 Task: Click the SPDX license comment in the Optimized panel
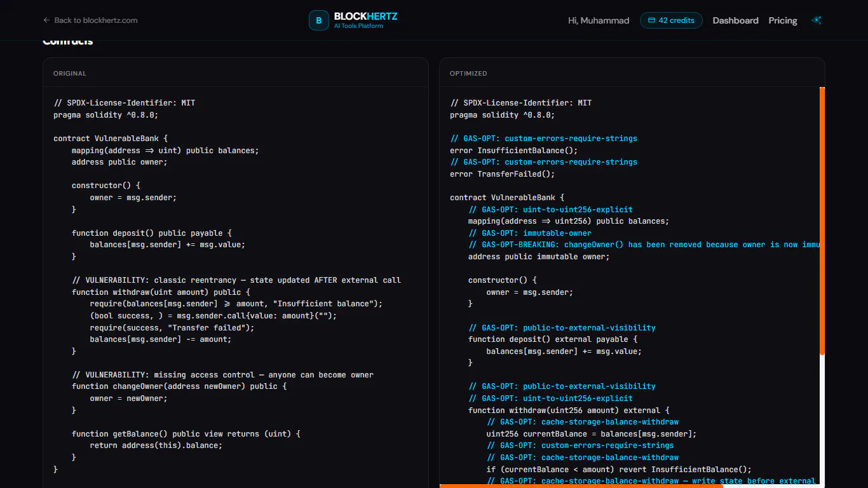[x=520, y=103]
